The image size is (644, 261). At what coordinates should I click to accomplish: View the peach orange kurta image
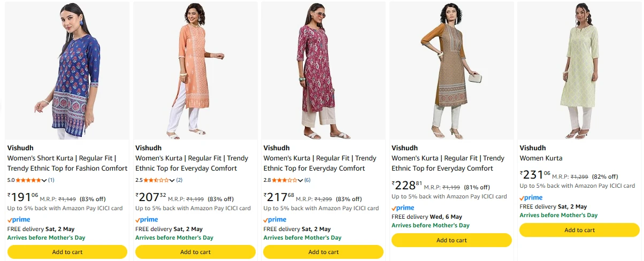coord(195,71)
